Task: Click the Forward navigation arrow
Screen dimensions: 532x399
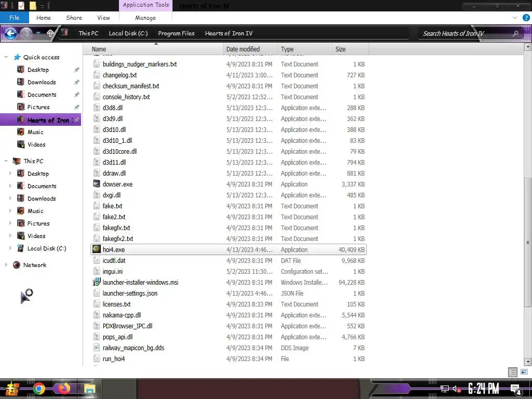Action: [x=26, y=33]
